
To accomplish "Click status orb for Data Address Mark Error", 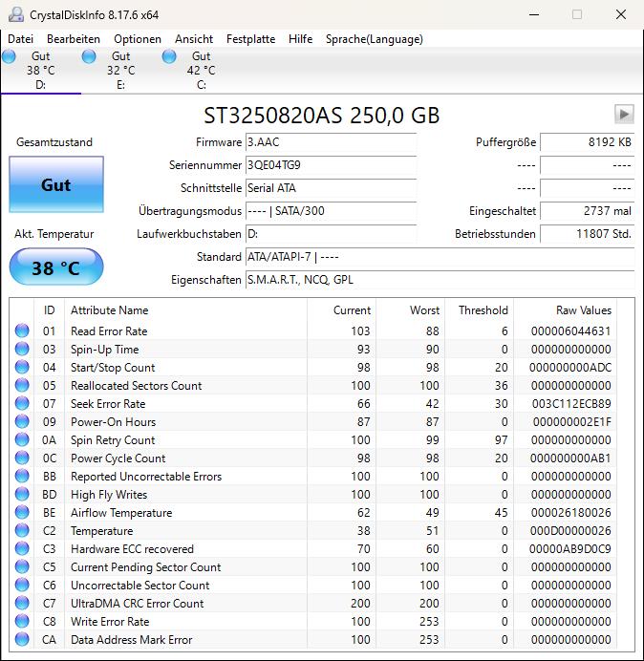I will point(22,639).
